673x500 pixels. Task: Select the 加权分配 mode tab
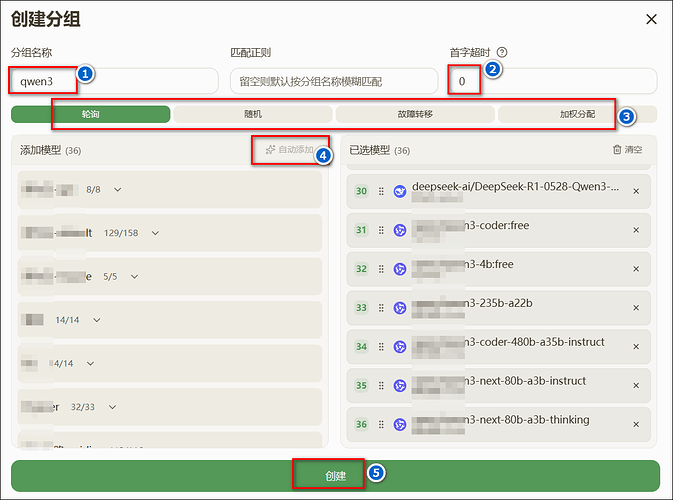tap(577, 114)
